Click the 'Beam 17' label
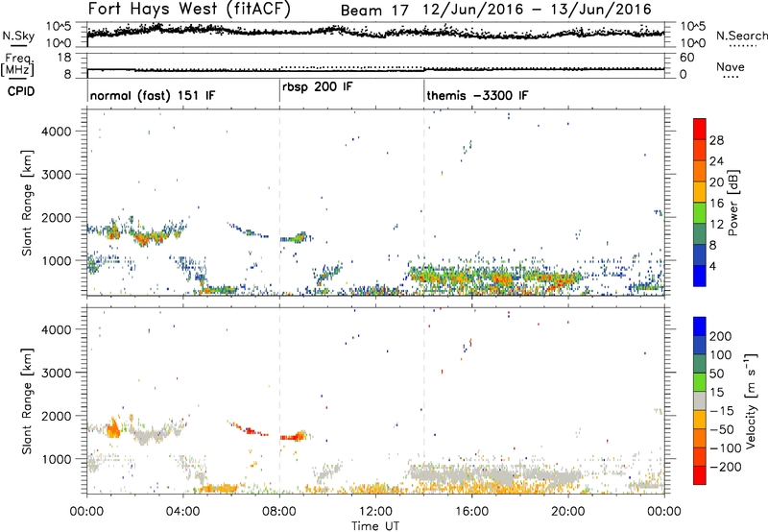 coord(374,11)
